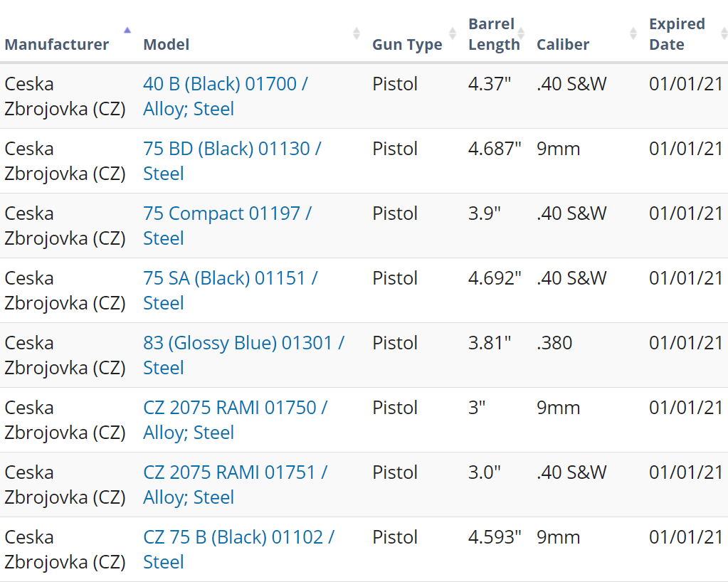This screenshot has width=728, height=582.
Task: Select barrel length 4.37" cell
Action: 490,84
